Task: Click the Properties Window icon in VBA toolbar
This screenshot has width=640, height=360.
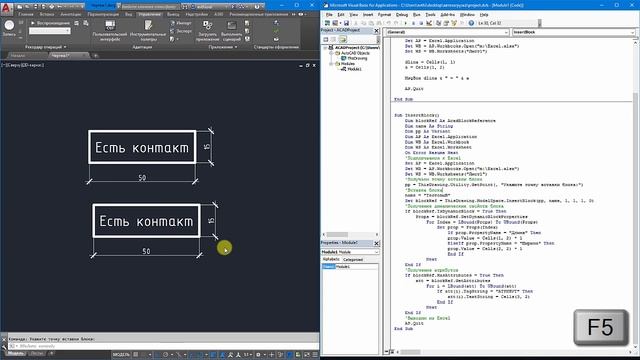Action: pyautogui.click(x=446, y=23)
